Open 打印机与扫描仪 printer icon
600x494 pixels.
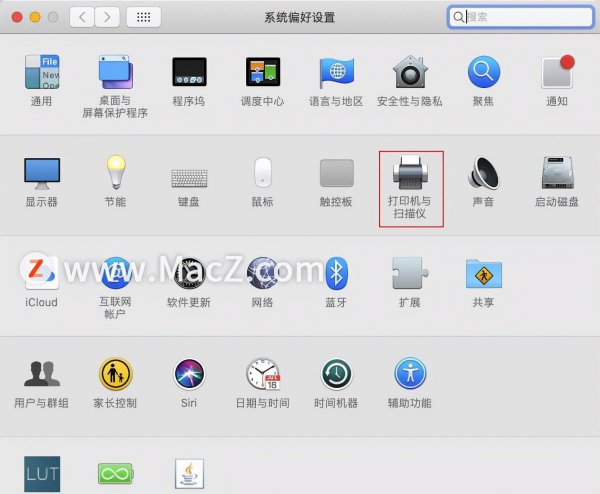coord(410,172)
